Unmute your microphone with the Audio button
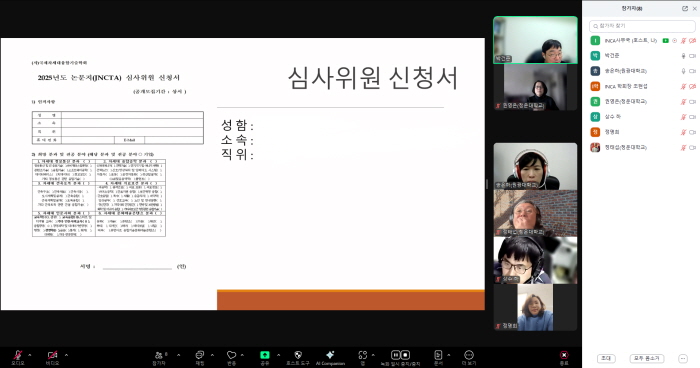 coord(18,355)
